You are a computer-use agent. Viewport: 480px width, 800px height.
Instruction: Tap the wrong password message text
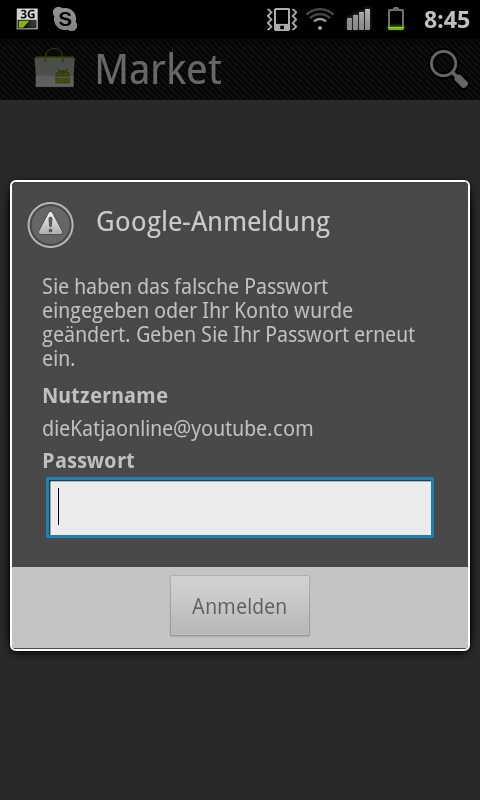(229, 322)
